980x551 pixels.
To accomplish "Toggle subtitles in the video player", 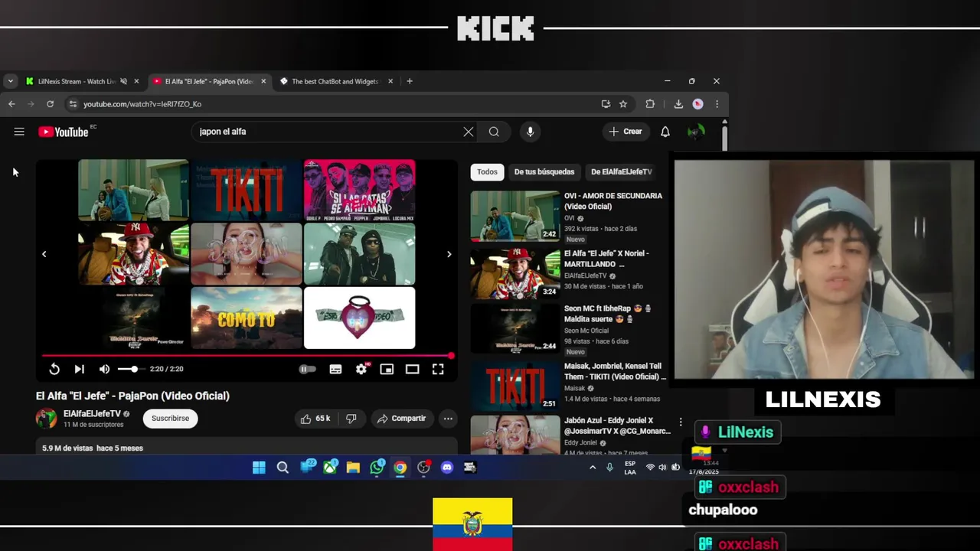I will coord(335,369).
